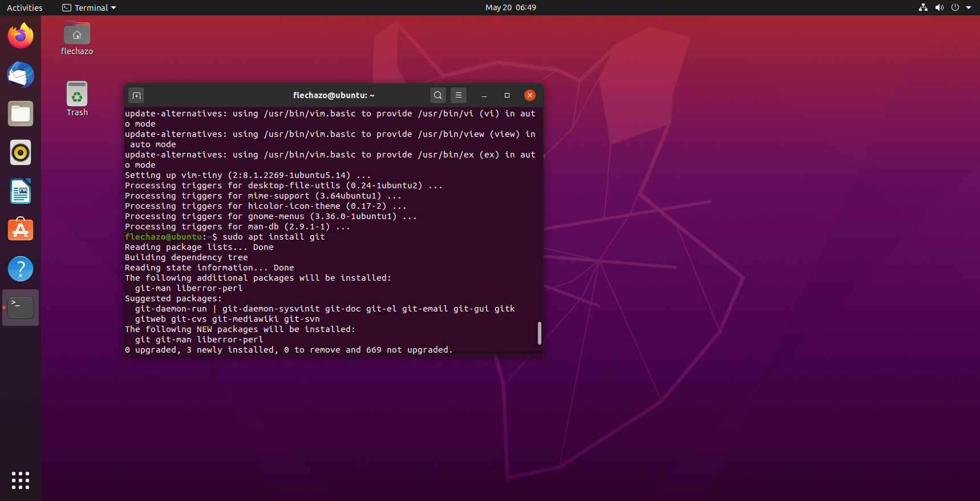
Task: Open Ubuntu Software store
Action: click(21, 230)
